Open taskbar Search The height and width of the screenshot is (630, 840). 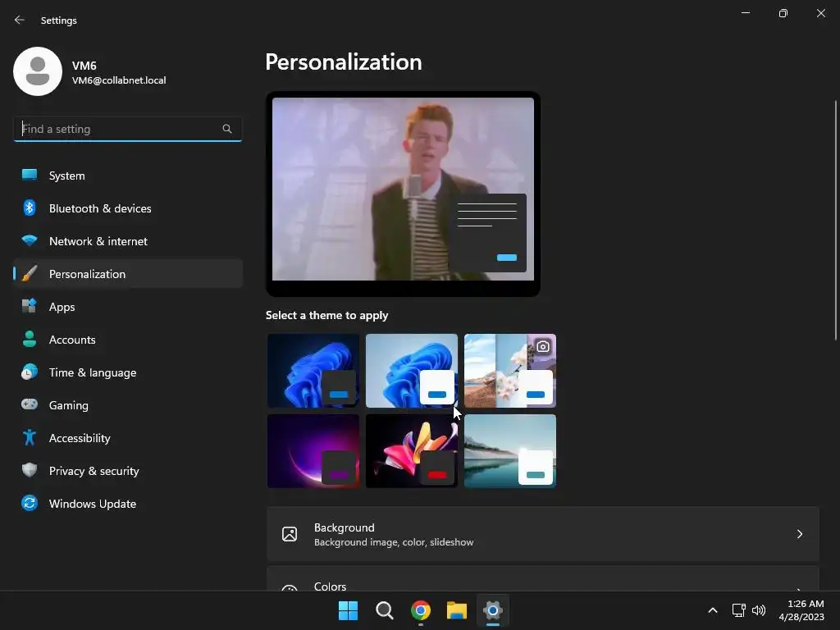click(x=385, y=610)
